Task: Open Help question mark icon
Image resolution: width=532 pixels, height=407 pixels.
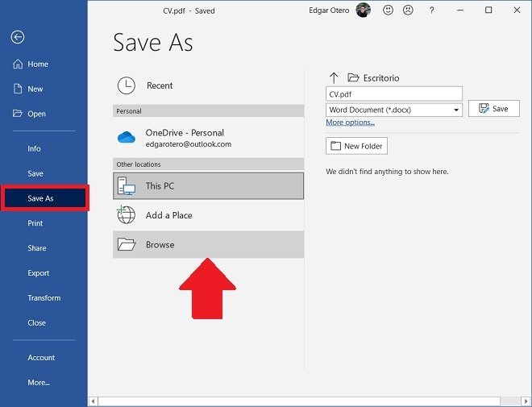Action: (x=431, y=10)
